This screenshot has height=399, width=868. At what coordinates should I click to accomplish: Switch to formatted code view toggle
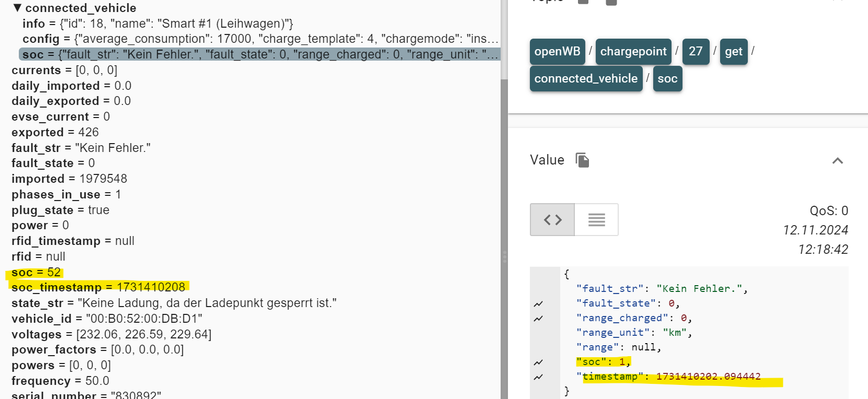[x=552, y=220]
